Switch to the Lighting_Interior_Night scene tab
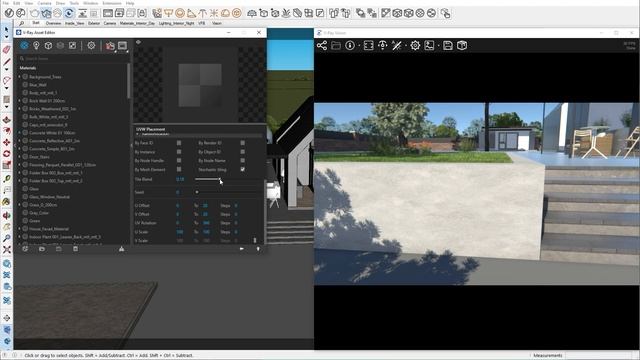Image resolution: width=640 pixels, height=360 pixels. point(176,23)
